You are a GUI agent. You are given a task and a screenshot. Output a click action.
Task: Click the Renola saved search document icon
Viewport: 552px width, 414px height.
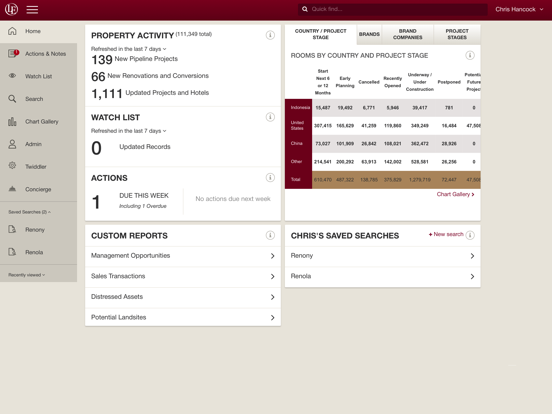[12, 252]
